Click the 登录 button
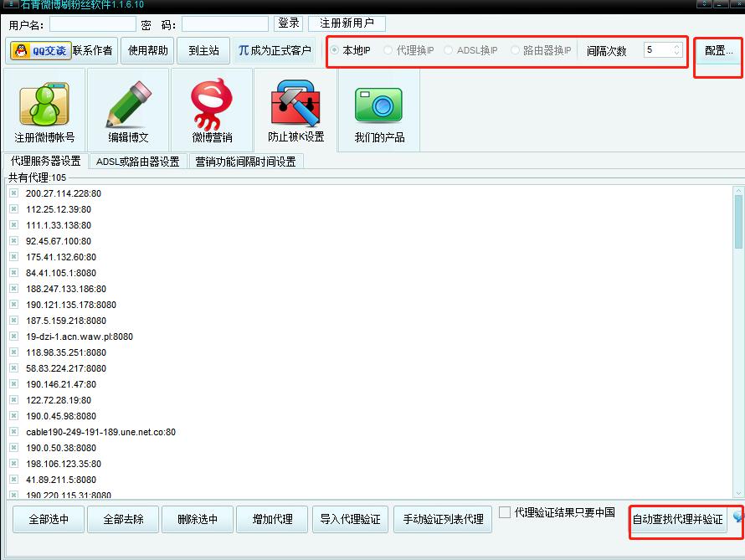The image size is (745, 560). click(289, 23)
